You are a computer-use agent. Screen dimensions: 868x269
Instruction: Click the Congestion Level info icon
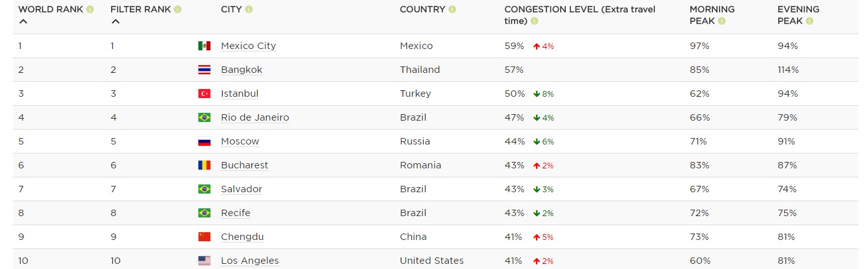[534, 21]
